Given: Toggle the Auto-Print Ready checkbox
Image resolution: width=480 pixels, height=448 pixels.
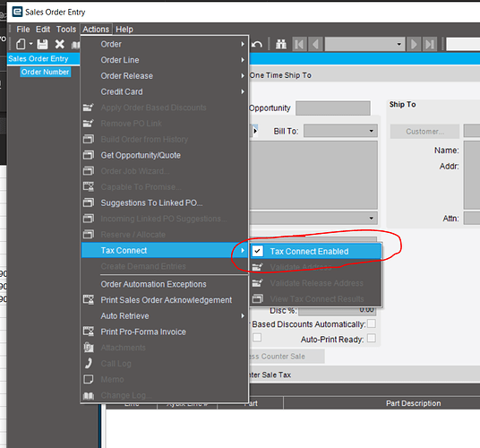Looking at the screenshot, I should [x=372, y=339].
